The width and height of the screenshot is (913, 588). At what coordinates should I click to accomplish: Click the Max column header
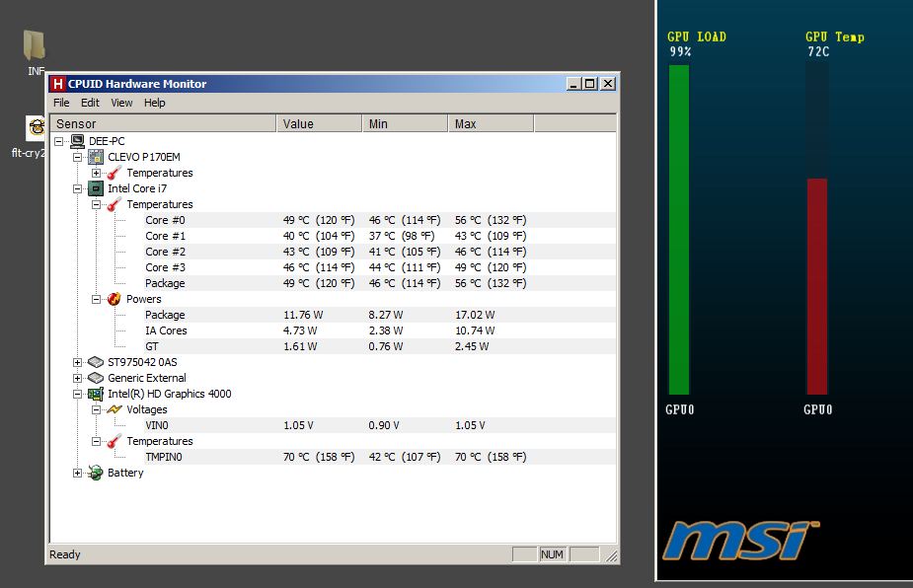coord(491,123)
